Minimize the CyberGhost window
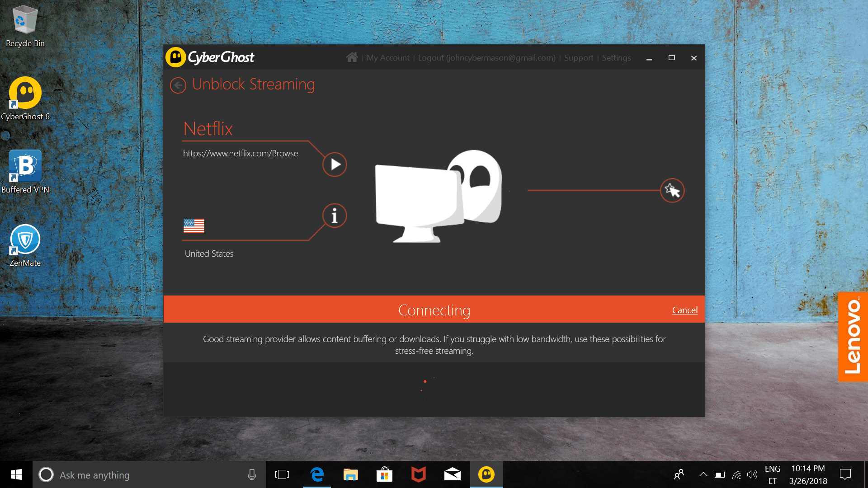 tap(649, 58)
